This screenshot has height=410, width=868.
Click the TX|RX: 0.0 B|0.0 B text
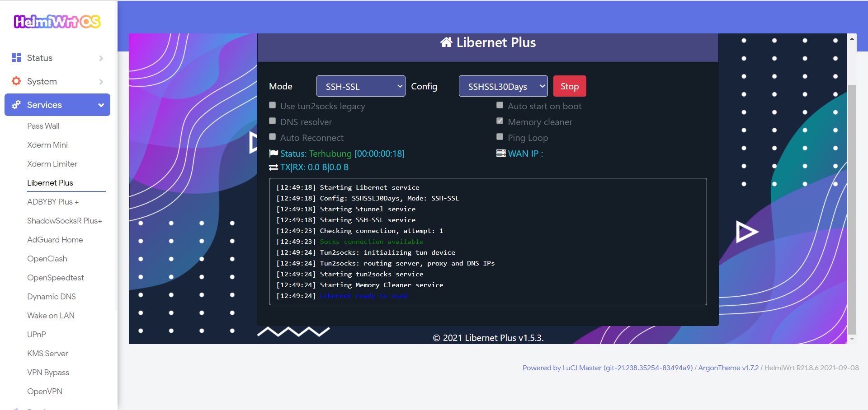click(314, 167)
